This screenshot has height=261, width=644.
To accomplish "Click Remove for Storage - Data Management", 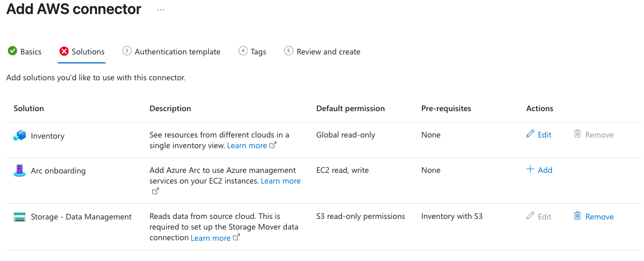I will coord(599,217).
